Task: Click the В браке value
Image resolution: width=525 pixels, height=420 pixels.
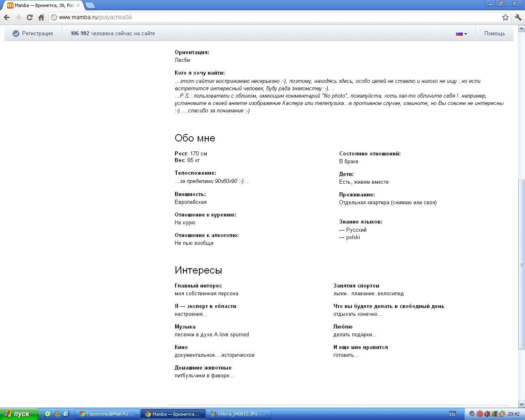Action: click(349, 161)
